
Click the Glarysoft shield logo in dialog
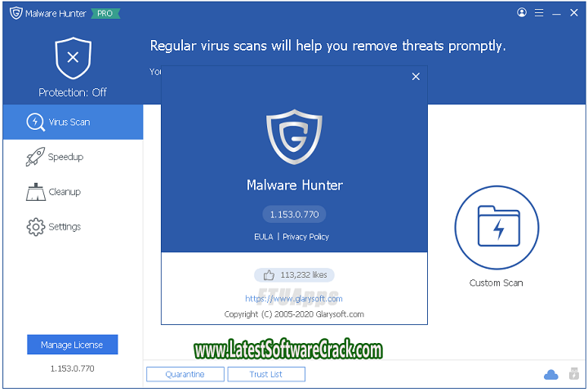pyautogui.click(x=294, y=136)
